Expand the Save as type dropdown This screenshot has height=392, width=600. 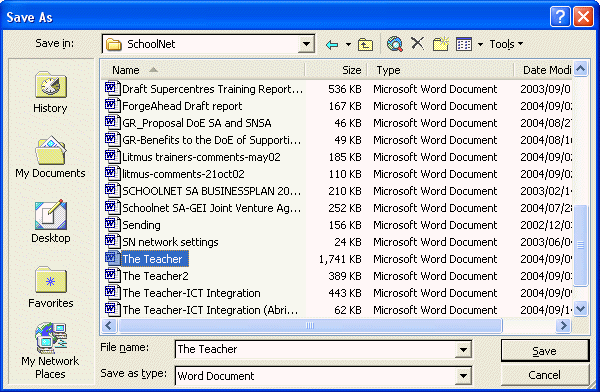(463, 376)
